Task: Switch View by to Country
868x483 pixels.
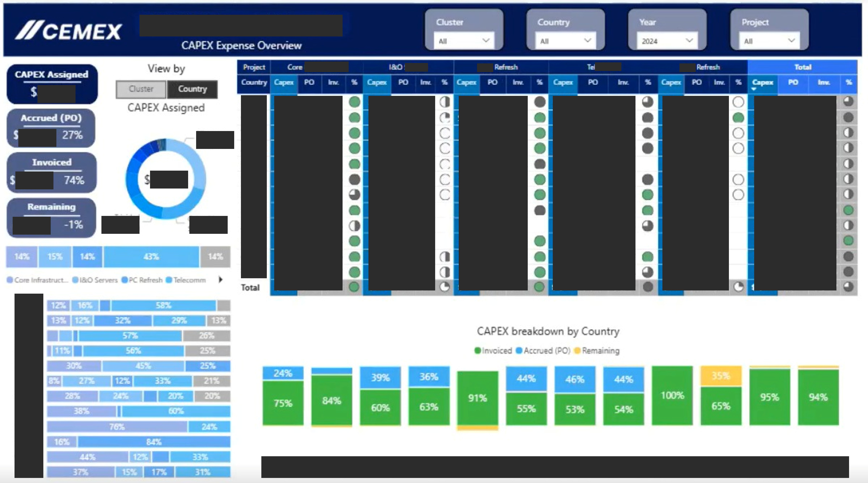Action: click(192, 89)
